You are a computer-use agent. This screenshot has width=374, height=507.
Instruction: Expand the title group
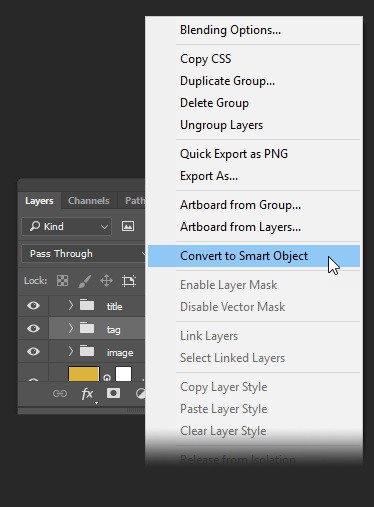pyautogui.click(x=70, y=305)
